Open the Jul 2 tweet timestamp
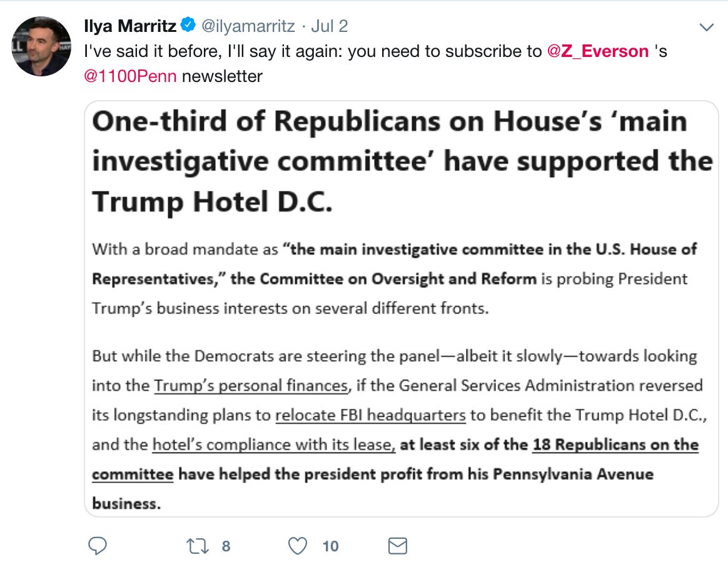Screen dimensions: 728x567 (329, 26)
